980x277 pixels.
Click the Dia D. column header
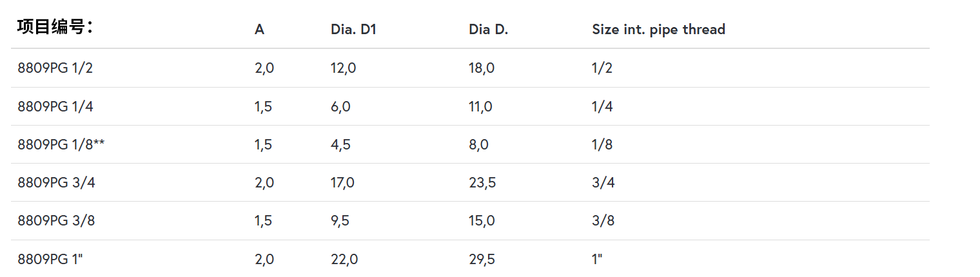coord(488,30)
